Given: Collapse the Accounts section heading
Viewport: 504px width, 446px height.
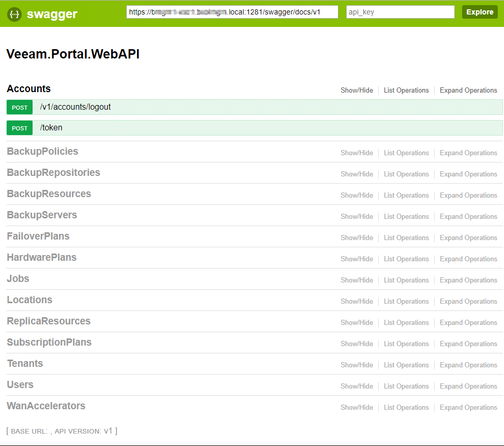Looking at the screenshot, I should [29, 88].
